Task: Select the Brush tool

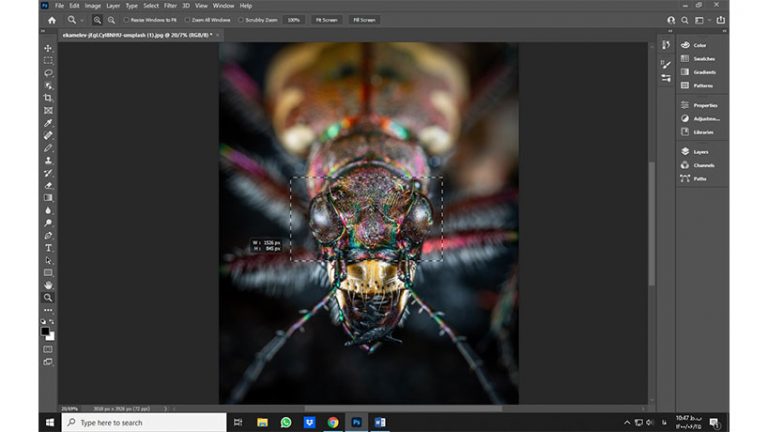Action: [x=48, y=148]
